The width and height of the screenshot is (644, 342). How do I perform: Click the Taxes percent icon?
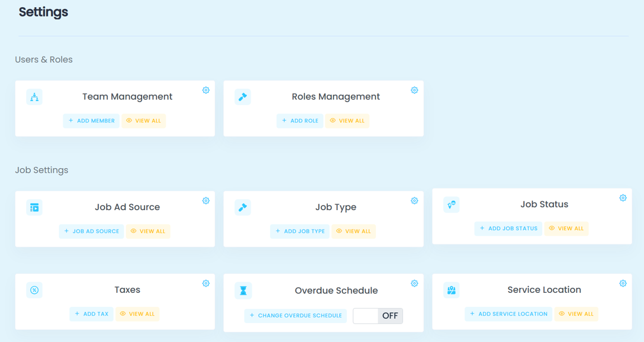(35, 290)
